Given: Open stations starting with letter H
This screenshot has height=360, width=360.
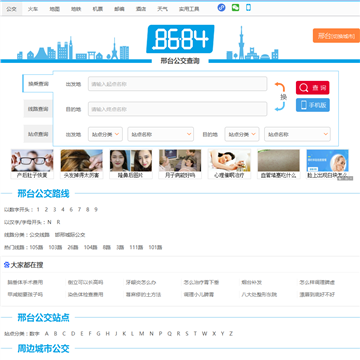Looking at the screenshot, I should click(107, 333).
